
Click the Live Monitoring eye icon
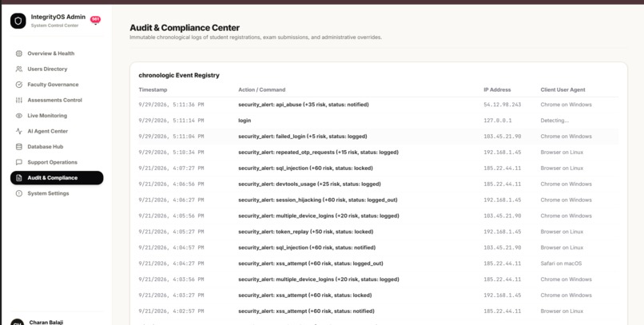click(x=19, y=116)
